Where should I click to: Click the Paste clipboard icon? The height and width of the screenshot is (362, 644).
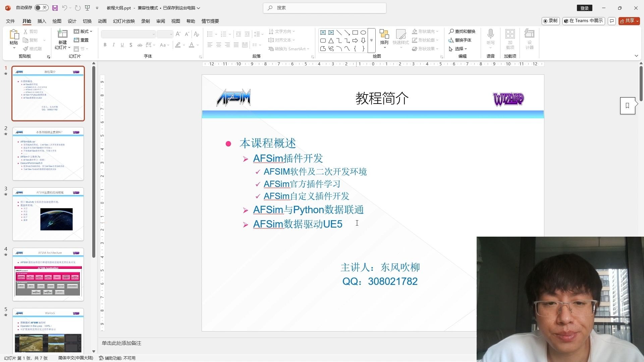(x=14, y=34)
